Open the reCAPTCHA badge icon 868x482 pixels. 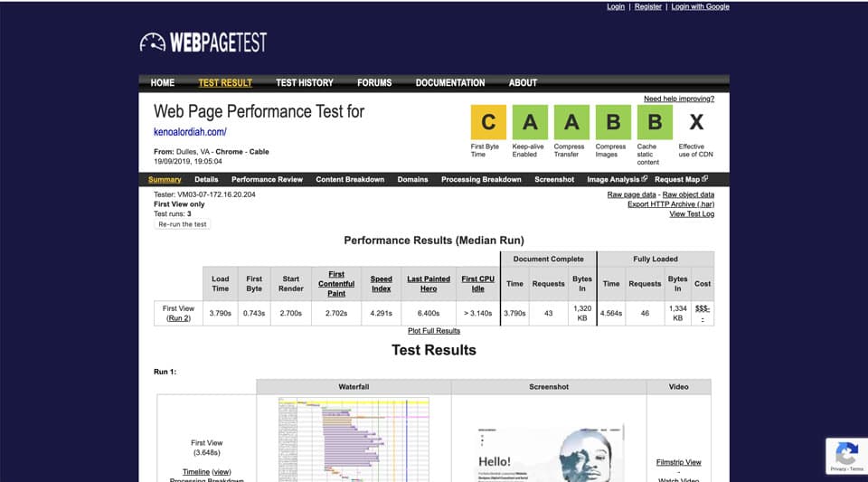(846, 452)
